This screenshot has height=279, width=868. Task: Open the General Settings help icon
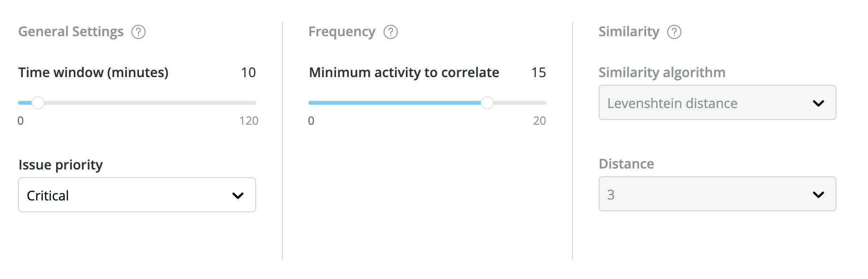point(138,32)
